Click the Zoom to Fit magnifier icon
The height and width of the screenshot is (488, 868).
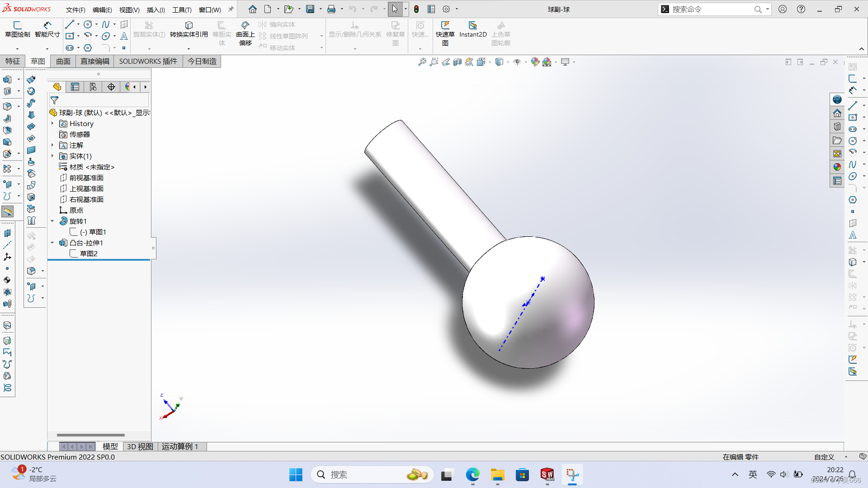point(422,62)
